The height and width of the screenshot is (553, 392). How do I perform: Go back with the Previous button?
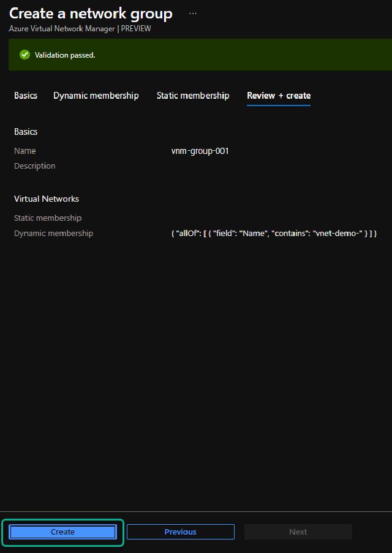click(180, 532)
